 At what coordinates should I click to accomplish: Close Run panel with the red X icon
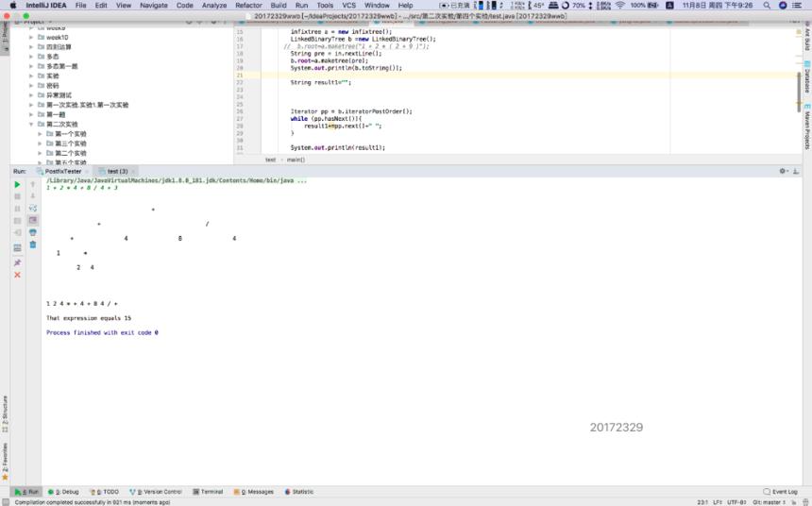point(17,275)
